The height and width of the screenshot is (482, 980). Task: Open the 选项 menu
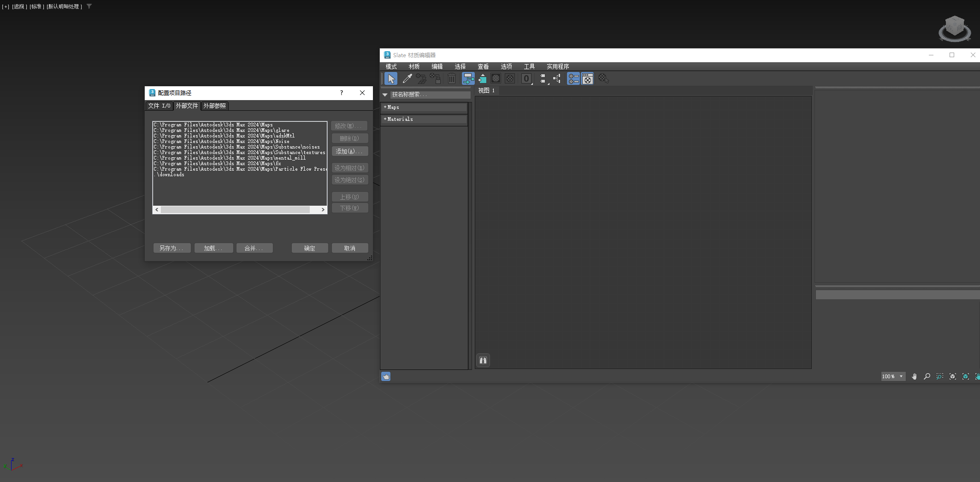[x=506, y=66]
